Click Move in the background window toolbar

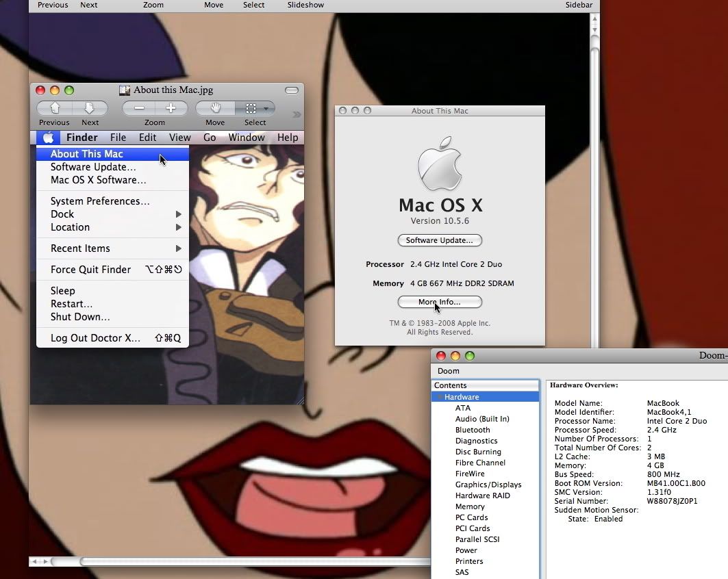214,5
